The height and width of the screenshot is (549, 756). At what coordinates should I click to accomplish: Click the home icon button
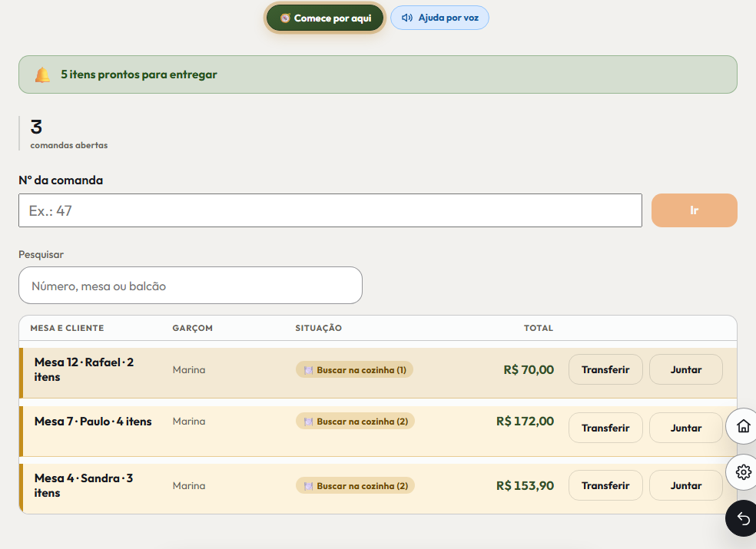pyautogui.click(x=743, y=426)
